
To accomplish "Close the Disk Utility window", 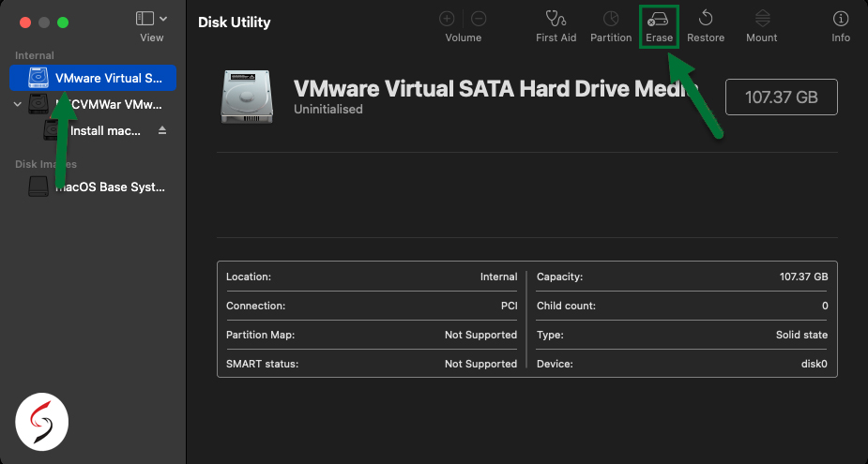I will (25, 22).
